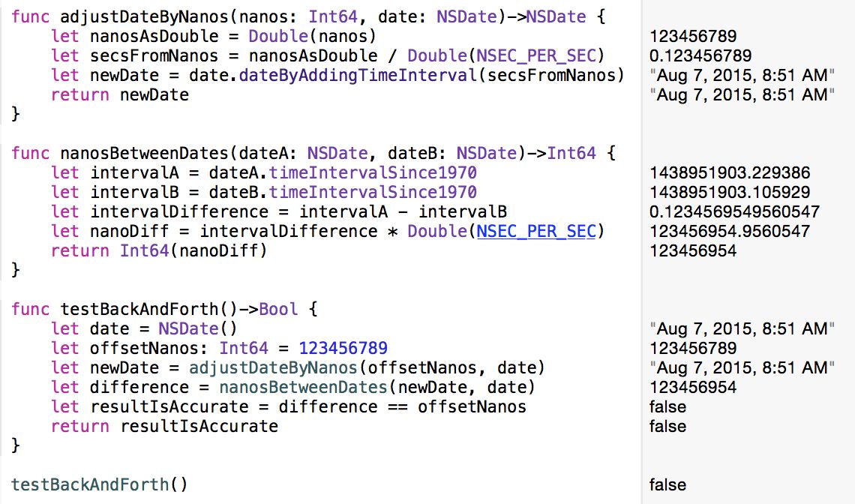The image size is (855, 504).
Task: Select result 123456954 beside return Int64(nanoDiff)
Action: 693,251
